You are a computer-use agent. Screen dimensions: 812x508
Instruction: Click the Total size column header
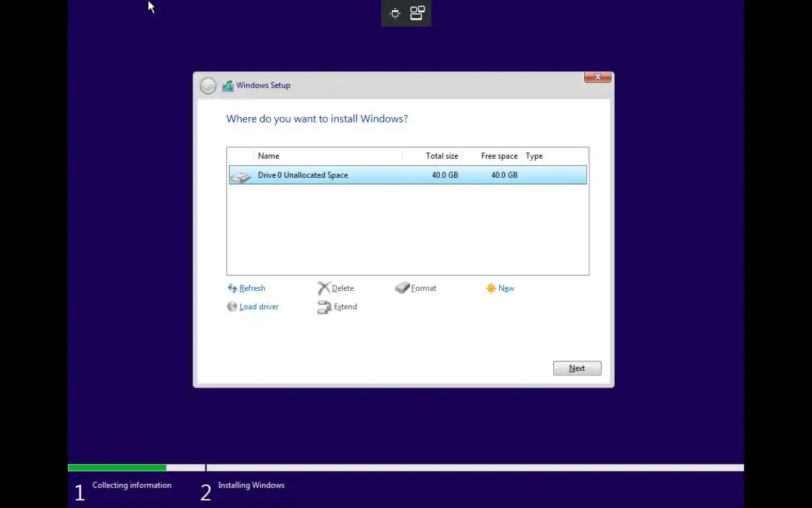click(x=432, y=156)
